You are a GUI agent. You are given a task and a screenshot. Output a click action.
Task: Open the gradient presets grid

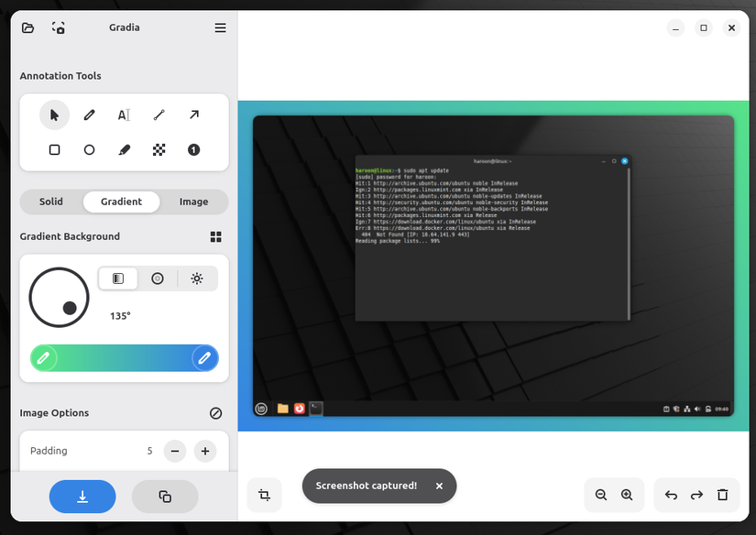[x=215, y=236]
